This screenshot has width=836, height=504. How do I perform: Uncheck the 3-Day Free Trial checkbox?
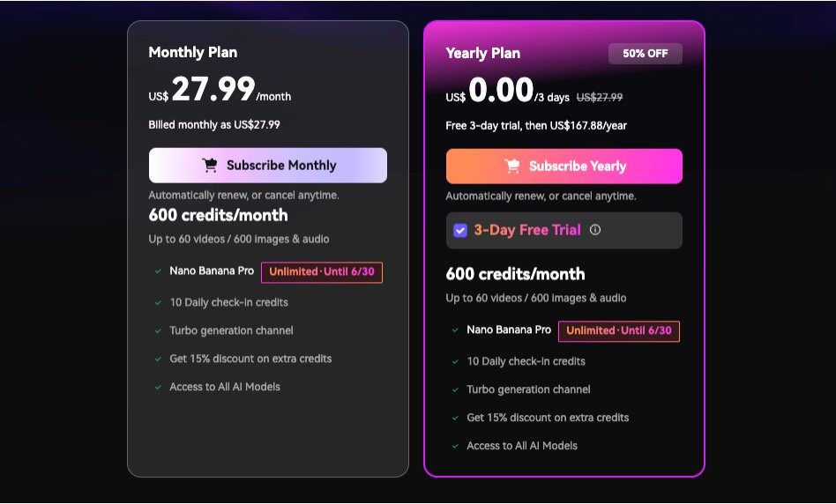click(460, 230)
